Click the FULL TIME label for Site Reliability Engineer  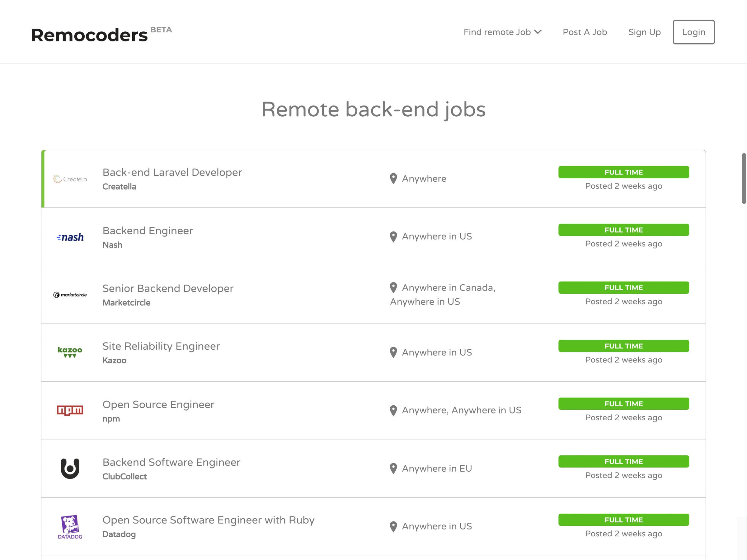point(623,346)
